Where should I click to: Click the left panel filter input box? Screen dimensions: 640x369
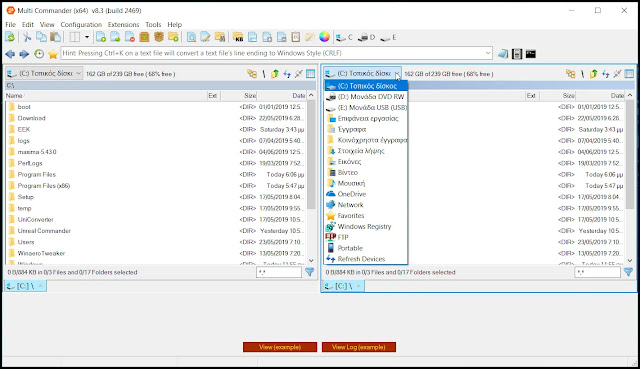click(x=279, y=272)
